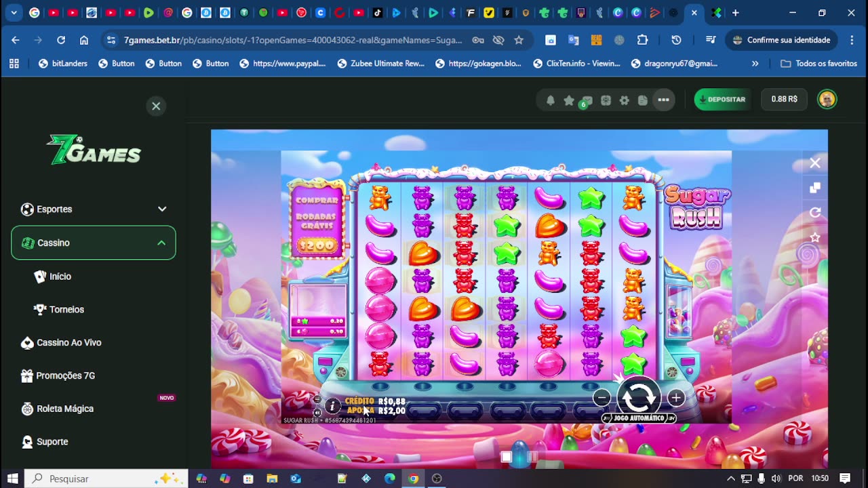Open File Explorer from taskbar
868x488 pixels.
272,479
